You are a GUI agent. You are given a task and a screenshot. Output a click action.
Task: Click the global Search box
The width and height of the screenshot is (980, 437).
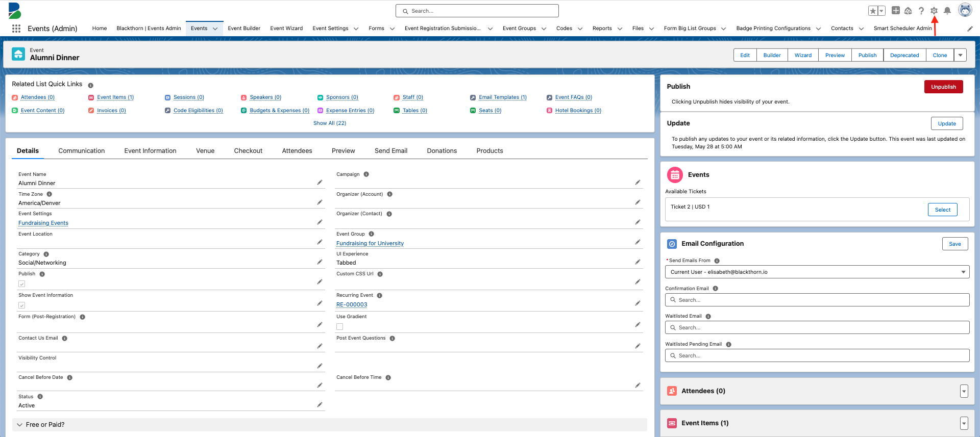[477, 11]
